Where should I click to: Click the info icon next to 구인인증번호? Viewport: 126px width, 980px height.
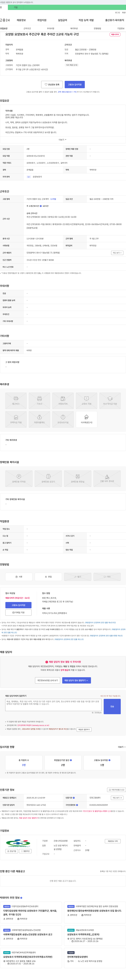coord(77,805)
